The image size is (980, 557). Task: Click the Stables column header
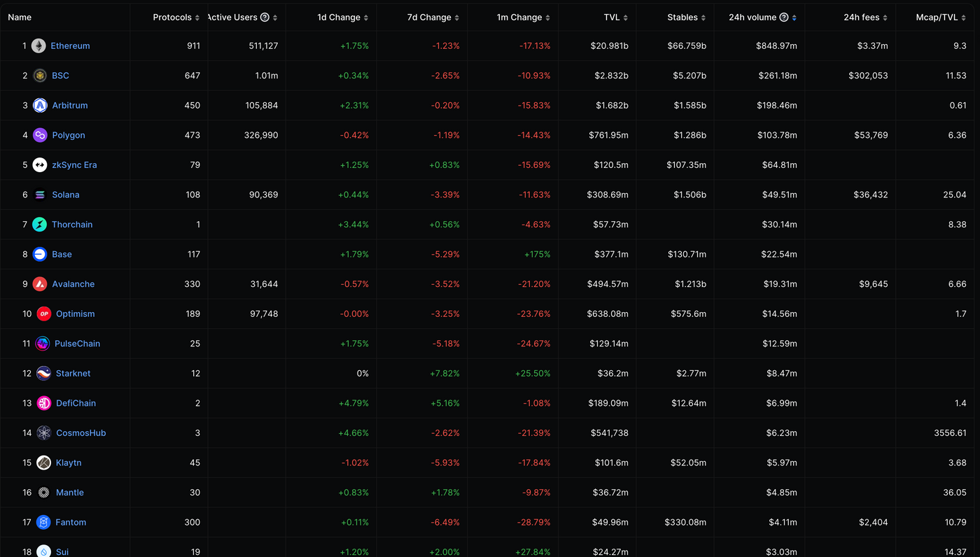[x=682, y=17]
